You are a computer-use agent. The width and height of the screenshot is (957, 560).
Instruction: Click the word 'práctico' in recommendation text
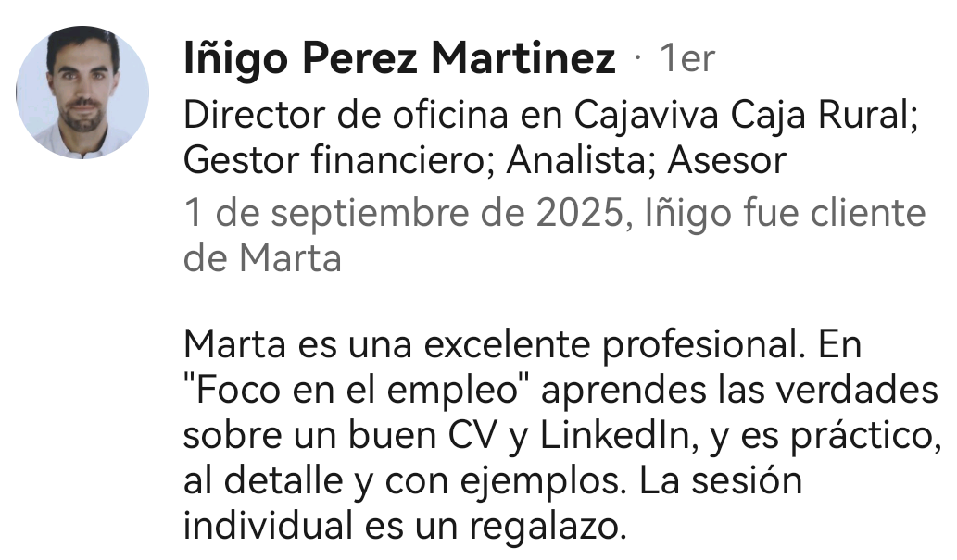(x=865, y=436)
